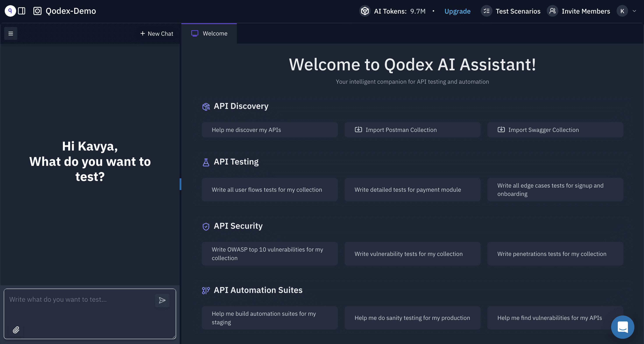Viewport: 644px width, 344px height.
Task: Open Test Scenarios
Action: 518,11
